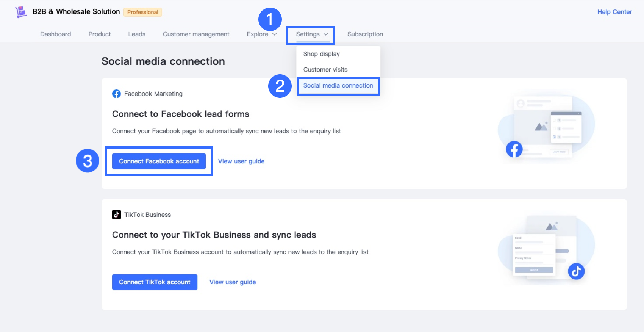The image size is (644, 332).
Task: Open the Product tab
Action: point(100,34)
